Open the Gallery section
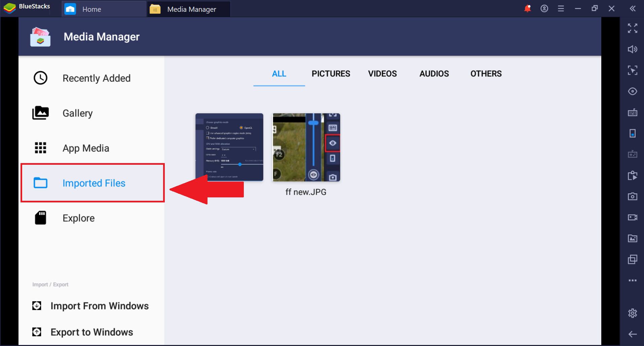The image size is (644, 346). click(91, 113)
